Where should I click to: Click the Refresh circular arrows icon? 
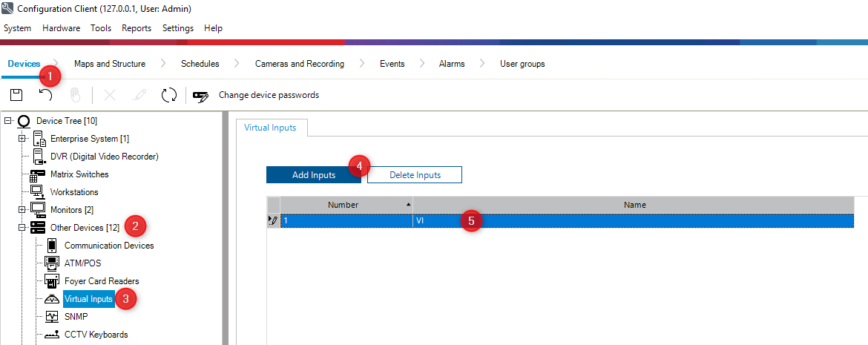[x=168, y=95]
